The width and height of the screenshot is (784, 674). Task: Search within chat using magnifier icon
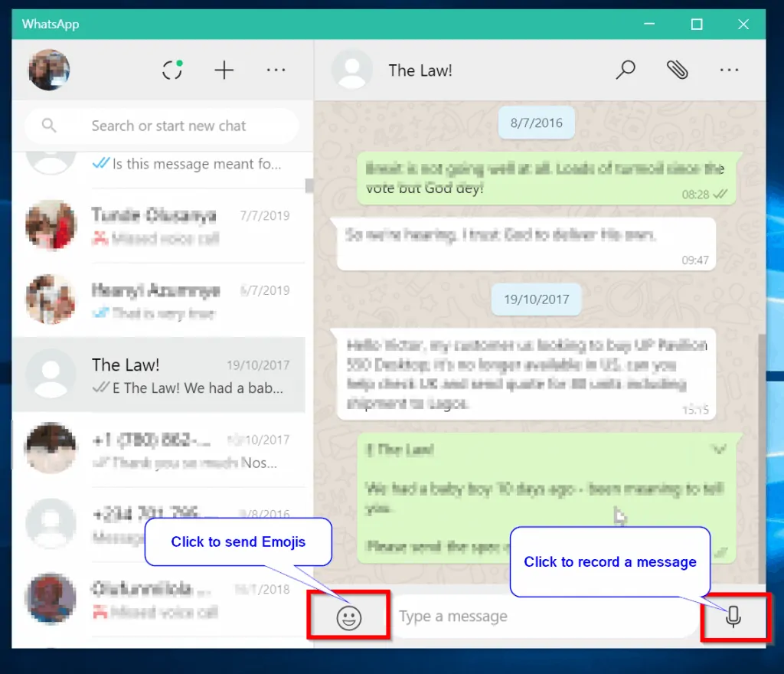(x=626, y=70)
